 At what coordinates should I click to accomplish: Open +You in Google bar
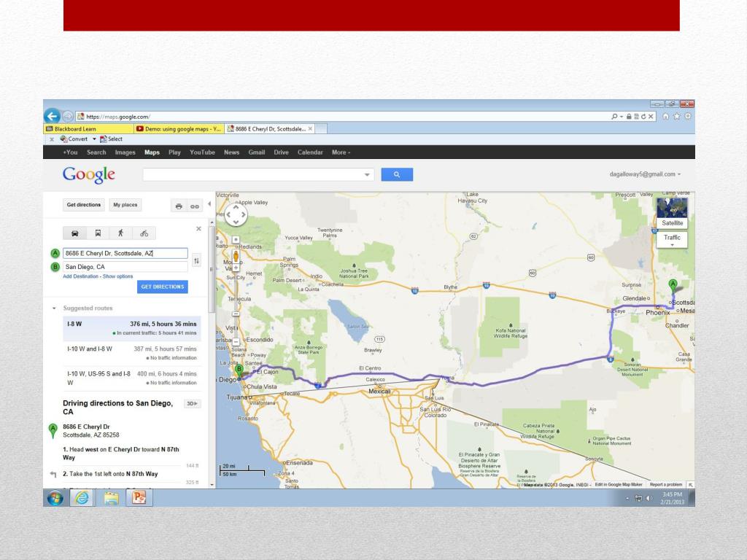point(70,152)
